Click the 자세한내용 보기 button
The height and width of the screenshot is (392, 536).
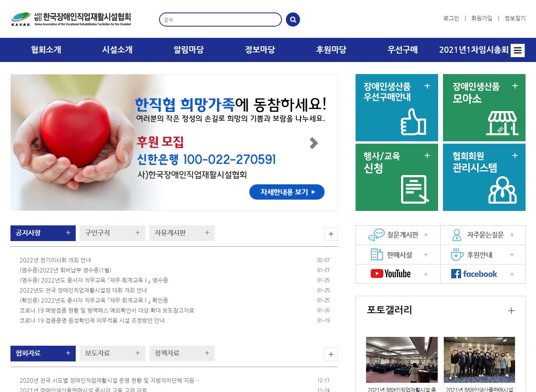click(x=287, y=192)
